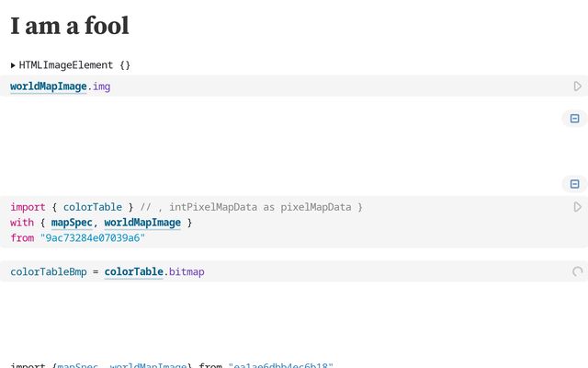Collapse the import cell with minus icon
Viewport: 588px width, 368px height.
pyautogui.click(x=574, y=184)
